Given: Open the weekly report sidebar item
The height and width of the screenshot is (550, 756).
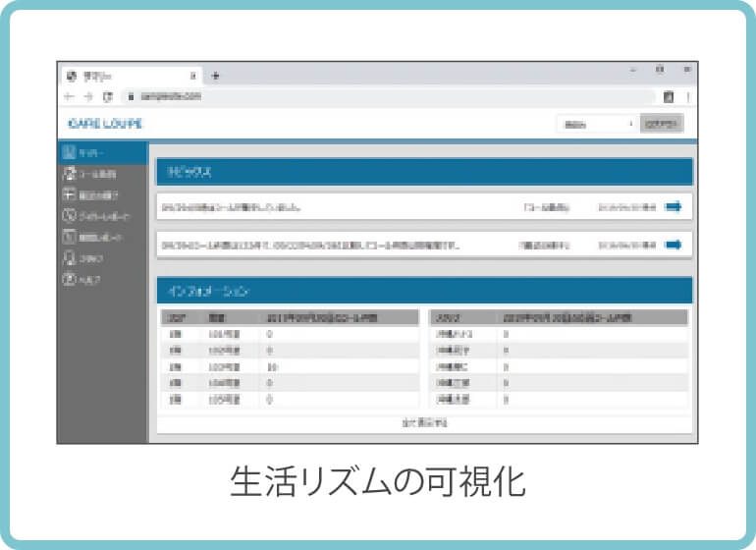Looking at the screenshot, I should [x=96, y=216].
